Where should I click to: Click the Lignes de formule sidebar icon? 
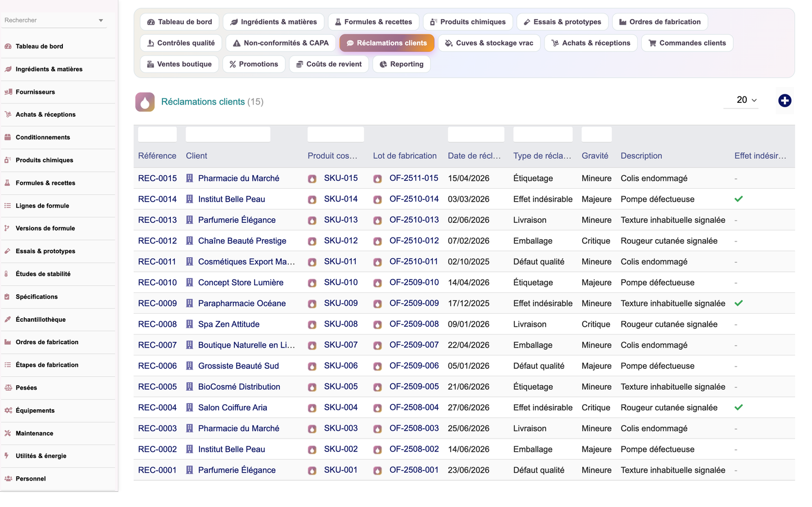click(8, 206)
